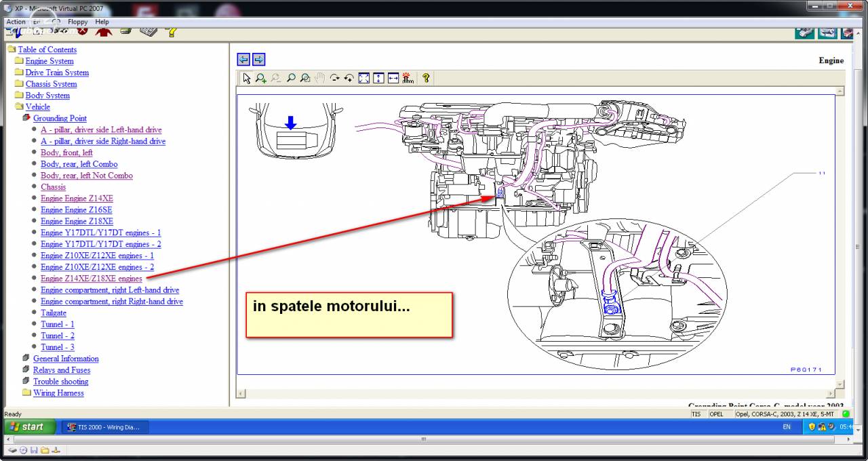Fit the diagram to full window

tap(363, 78)
